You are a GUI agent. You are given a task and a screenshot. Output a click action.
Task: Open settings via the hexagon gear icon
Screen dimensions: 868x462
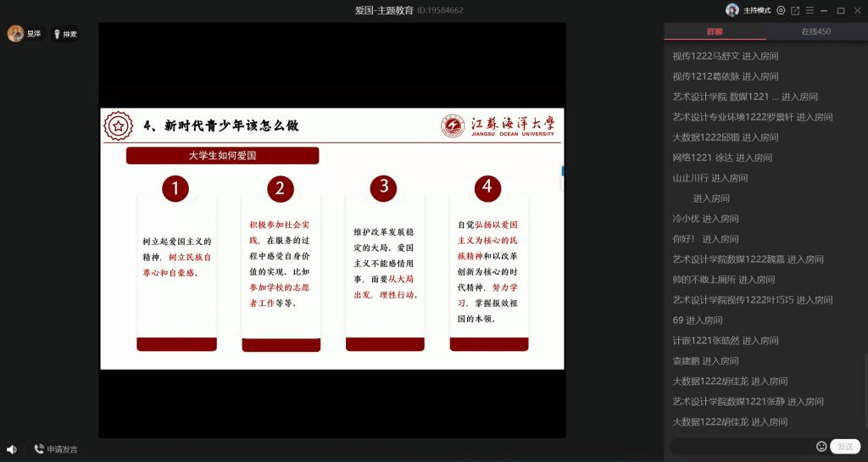pos(781,11)
